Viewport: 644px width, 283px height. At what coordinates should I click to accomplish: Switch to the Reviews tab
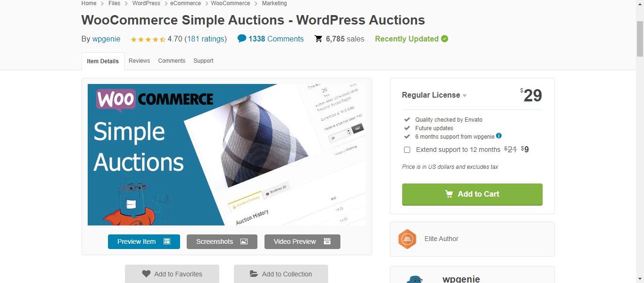pyautogui.click(x=139, y=61)
